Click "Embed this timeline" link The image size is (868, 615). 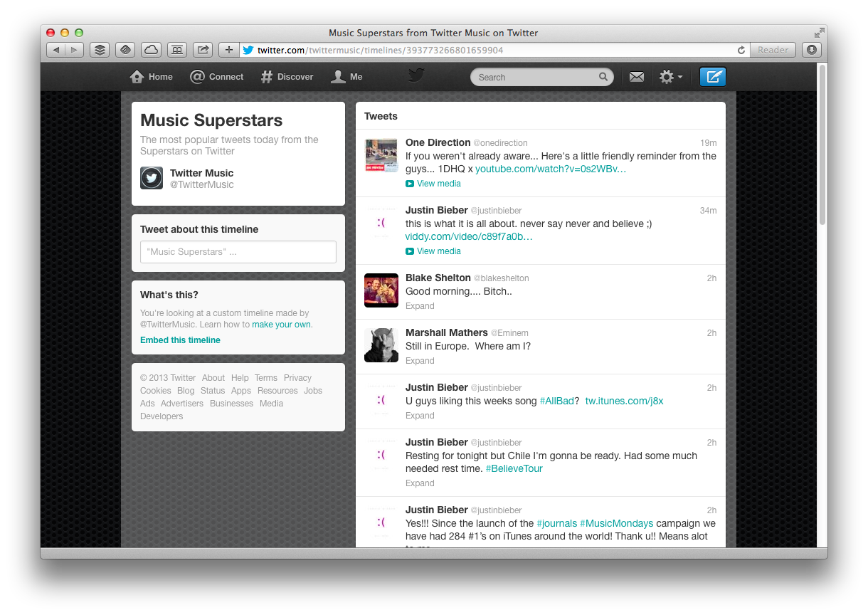point(180,340)
